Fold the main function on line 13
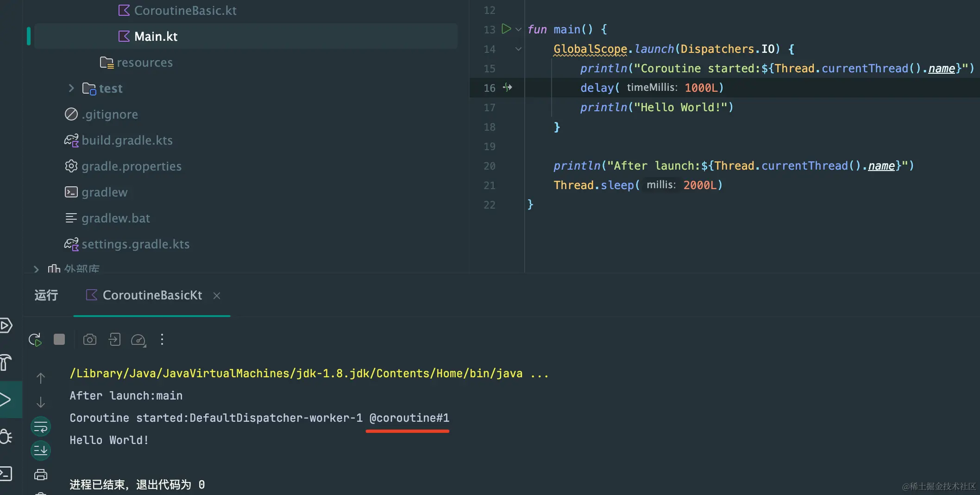Image resolution: width=980 pixels, height=495 pixels. click(518, 29)
